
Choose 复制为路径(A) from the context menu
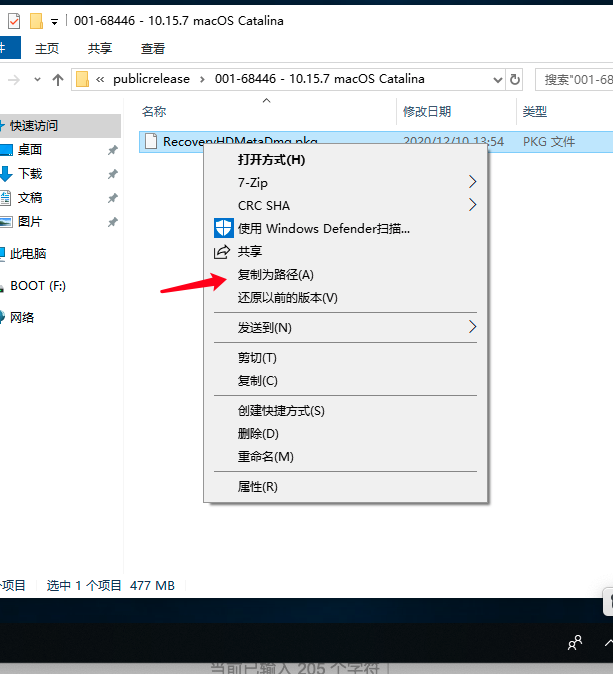(x=345, y=275)
